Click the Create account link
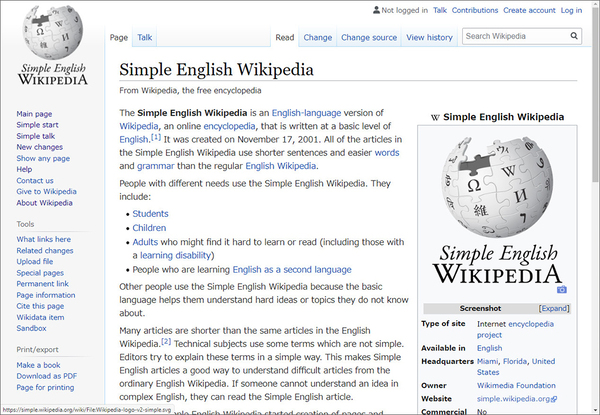Screen dimensions: 600x415 click(529, 10)
